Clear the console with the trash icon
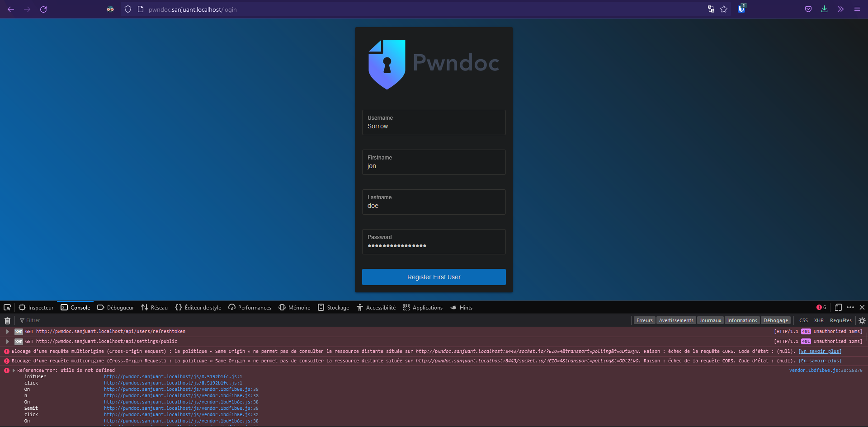 tap(7, 320)
